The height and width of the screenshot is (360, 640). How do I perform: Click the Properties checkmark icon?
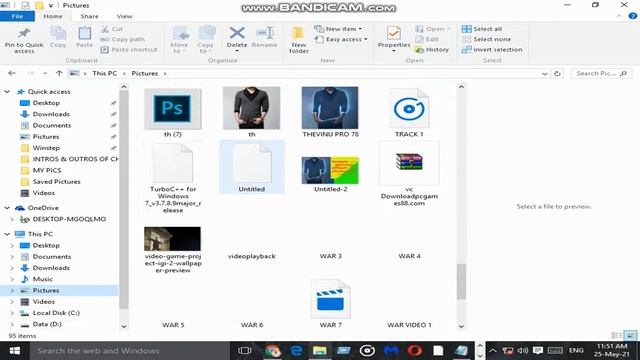393,33
